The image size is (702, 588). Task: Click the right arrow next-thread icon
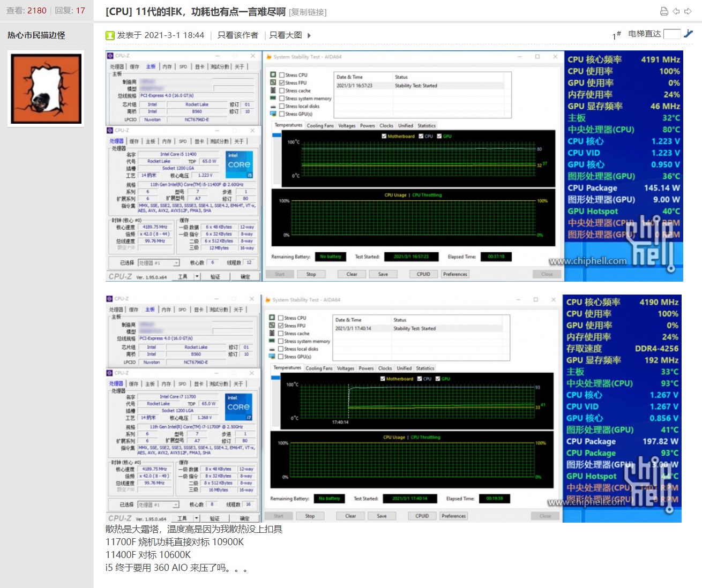pos(688,11)
